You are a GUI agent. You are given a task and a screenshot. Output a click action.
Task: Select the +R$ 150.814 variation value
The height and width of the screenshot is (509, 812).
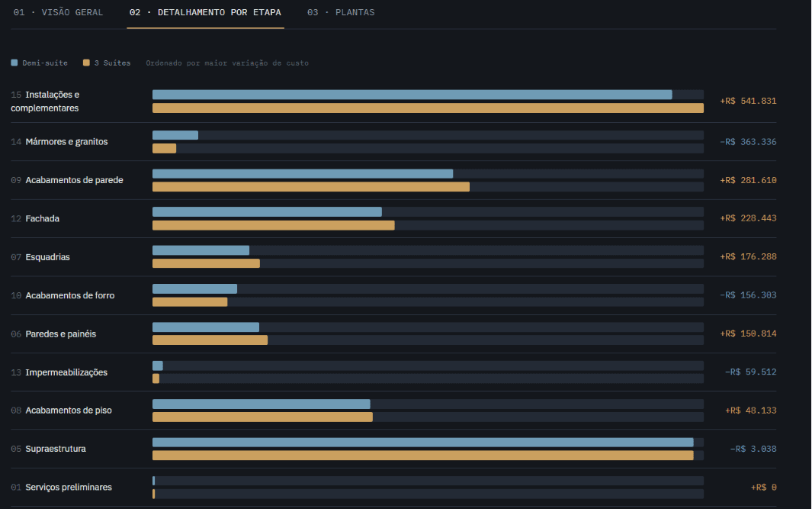pyautogui.click(x=748, y=333)
